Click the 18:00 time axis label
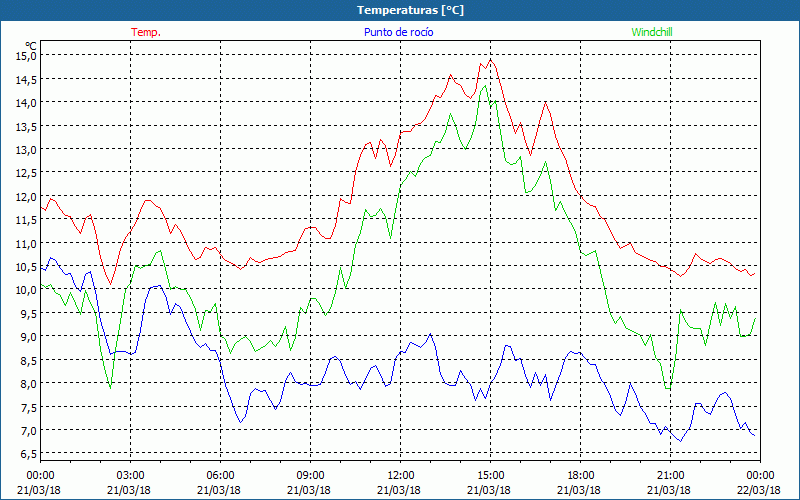Viewport: 800px width, 500px height. (580, 476)
